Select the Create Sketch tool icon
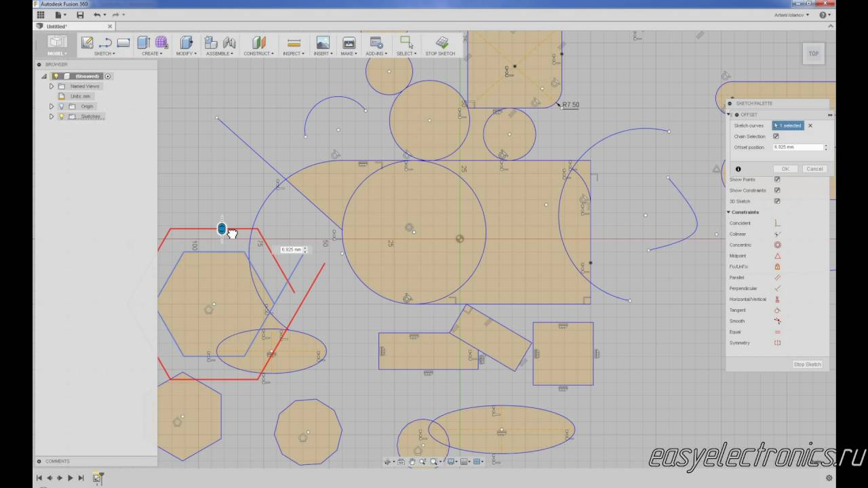This screenshot has height=488, width=868. click(x=87, y=43)
